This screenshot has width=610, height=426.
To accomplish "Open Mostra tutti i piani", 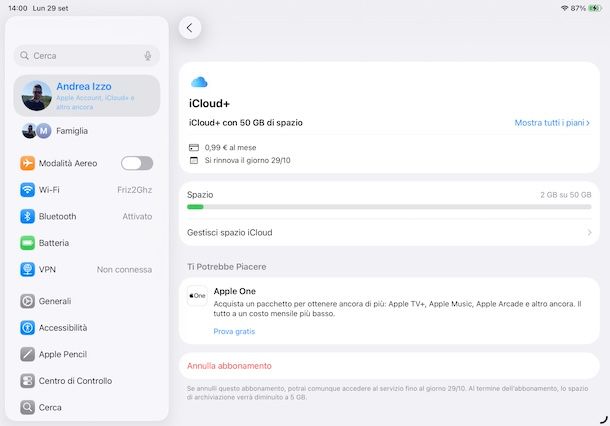I will [x=552, y=123].
